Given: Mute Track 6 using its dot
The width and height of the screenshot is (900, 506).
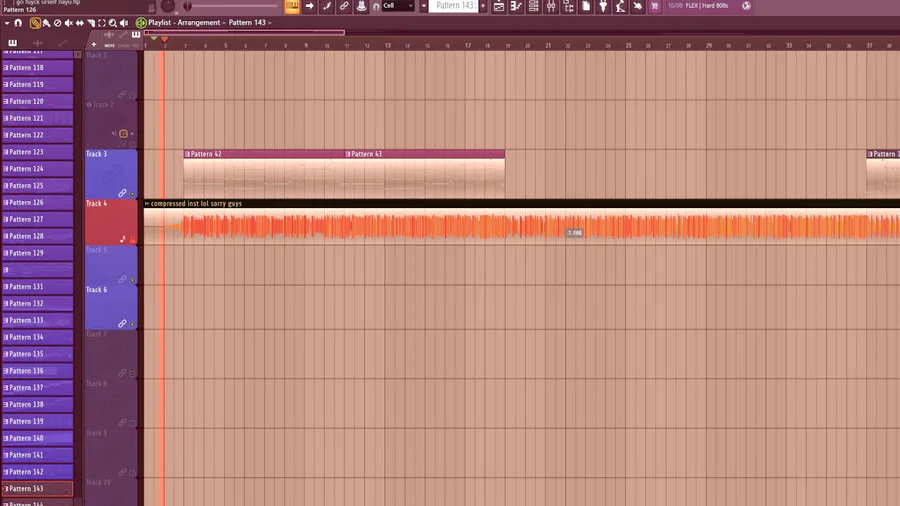Looking at the screenshot, I should 133,324.
